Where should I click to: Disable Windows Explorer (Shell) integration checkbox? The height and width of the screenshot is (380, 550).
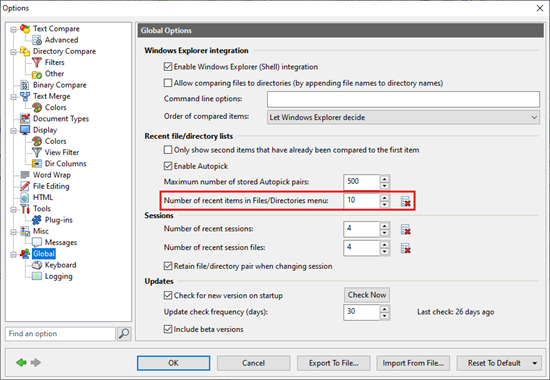tap(168, 67)
